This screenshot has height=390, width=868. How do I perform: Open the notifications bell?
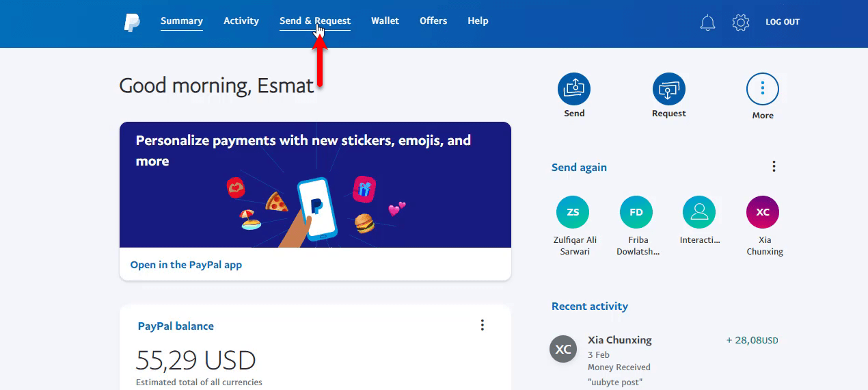(707, 23)
